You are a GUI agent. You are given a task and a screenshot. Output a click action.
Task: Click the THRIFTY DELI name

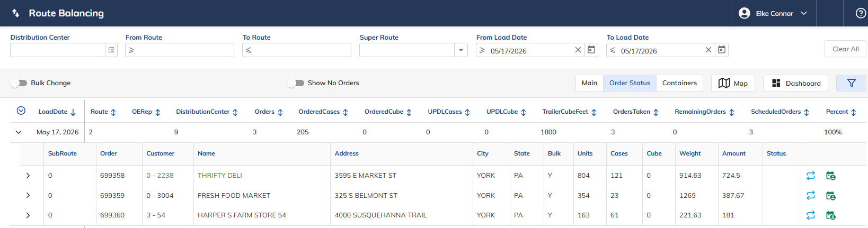pyautogui.click(x=220, y=176)
